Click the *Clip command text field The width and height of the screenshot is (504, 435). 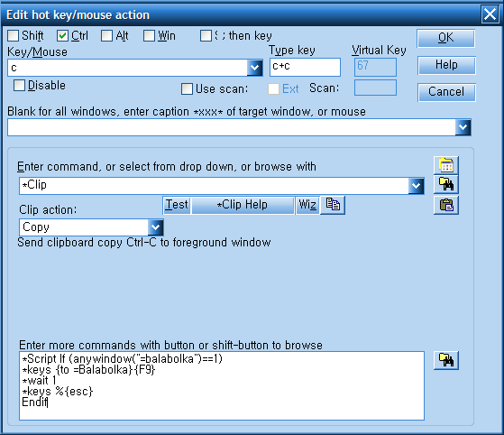pyautogui.click(x=214, y=186)
